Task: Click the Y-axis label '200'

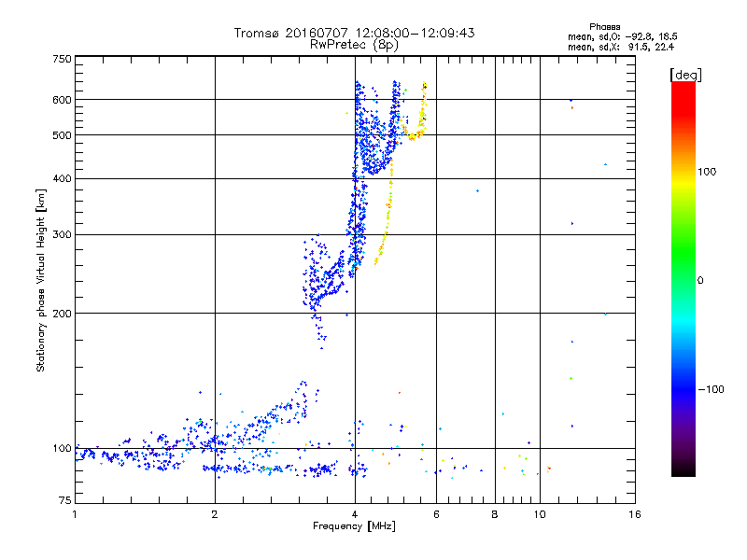Action: (62, 314)
